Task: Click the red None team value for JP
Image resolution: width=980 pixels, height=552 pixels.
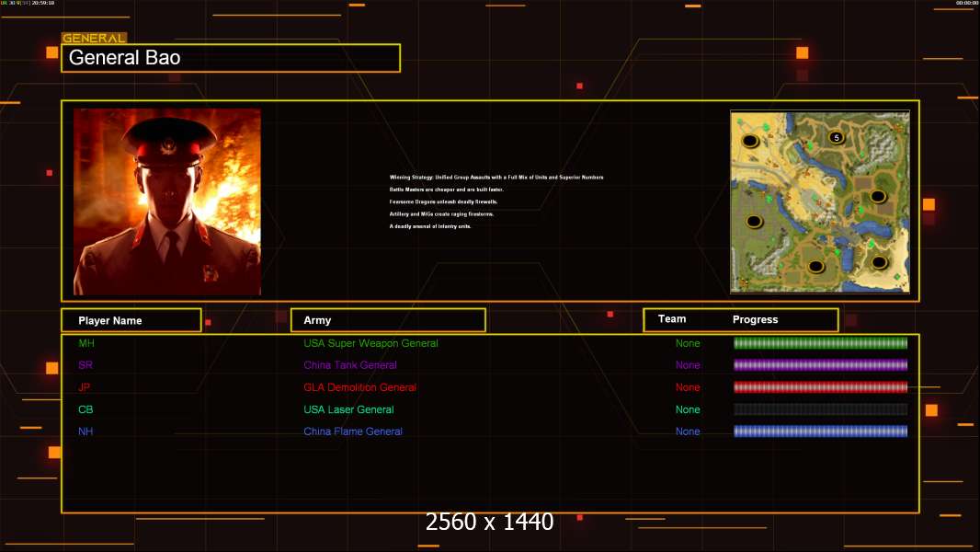Action: [688, 387]
